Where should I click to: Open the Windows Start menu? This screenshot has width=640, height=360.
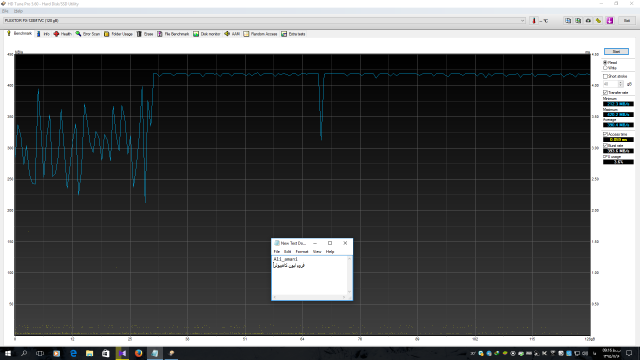click(x=8, y=353)
